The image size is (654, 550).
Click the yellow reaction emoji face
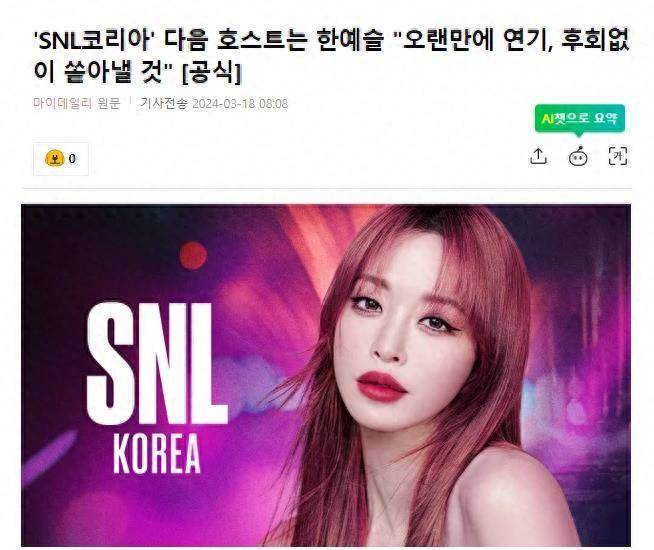[x=54, y=158]
